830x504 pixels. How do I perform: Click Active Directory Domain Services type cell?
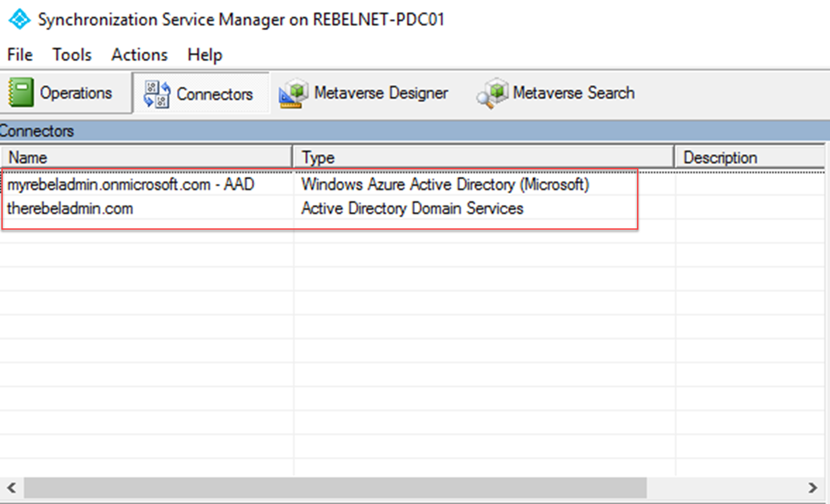pos(412,209)
